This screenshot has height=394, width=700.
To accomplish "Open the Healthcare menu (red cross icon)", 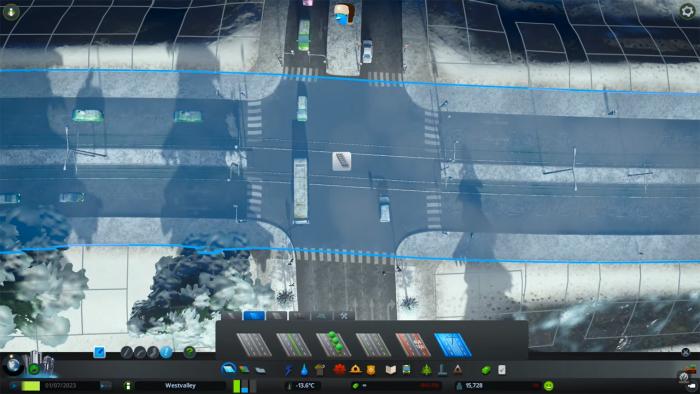I will tap(339, 369).
